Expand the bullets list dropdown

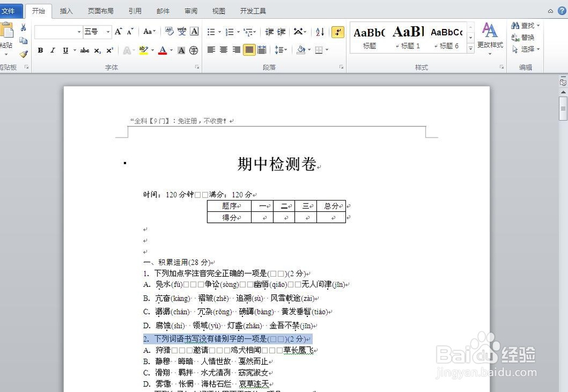[219, 32]
